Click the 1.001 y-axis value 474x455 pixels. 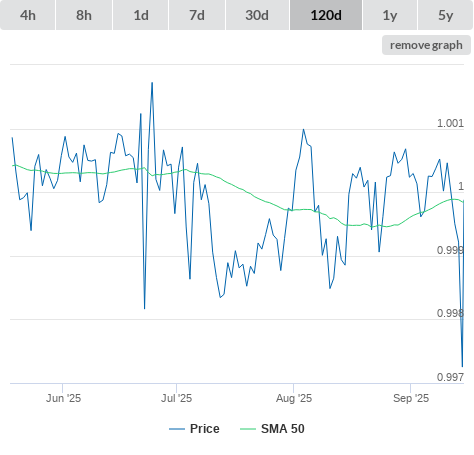450,123
